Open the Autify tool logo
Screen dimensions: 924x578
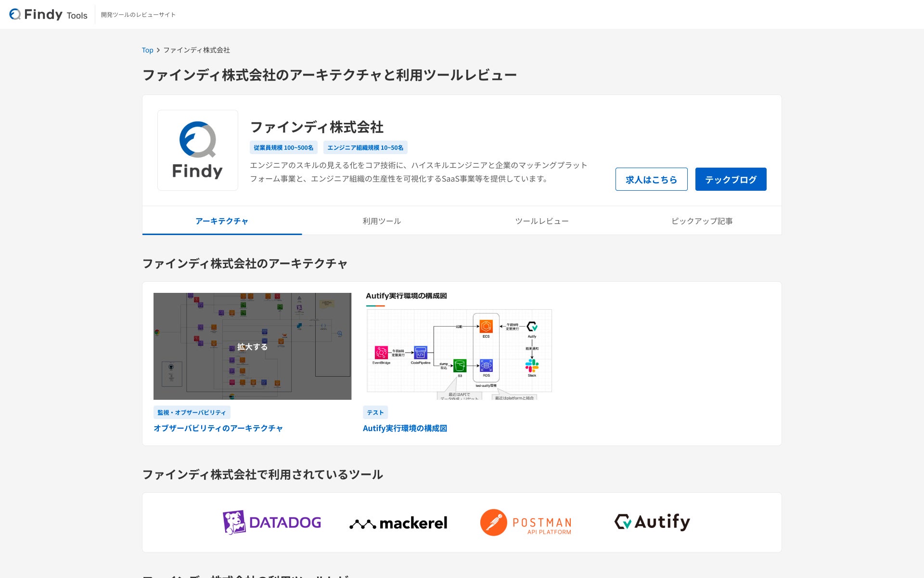[x=652, y=522]
